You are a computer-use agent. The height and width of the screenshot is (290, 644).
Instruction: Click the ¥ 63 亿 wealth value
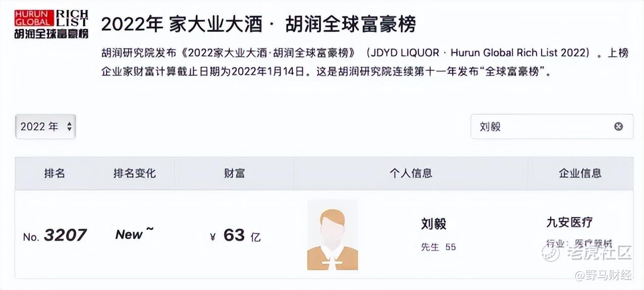click(x=235, y=235)
